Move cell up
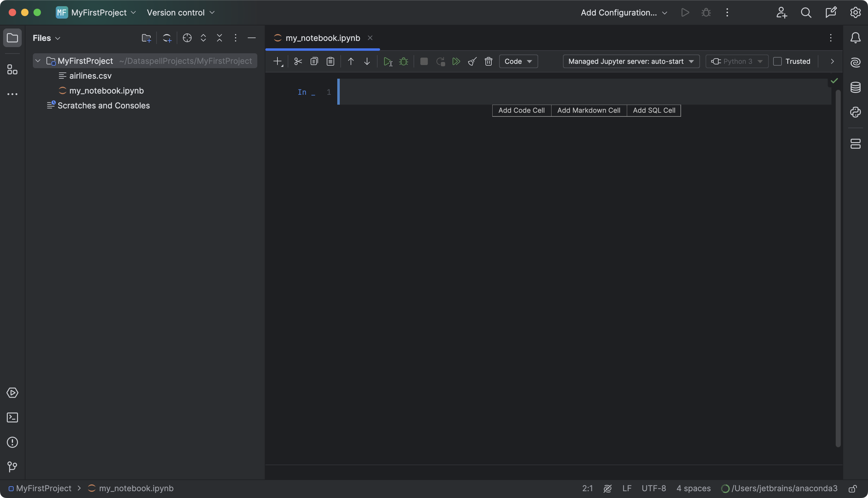 [x=351, y=61]
